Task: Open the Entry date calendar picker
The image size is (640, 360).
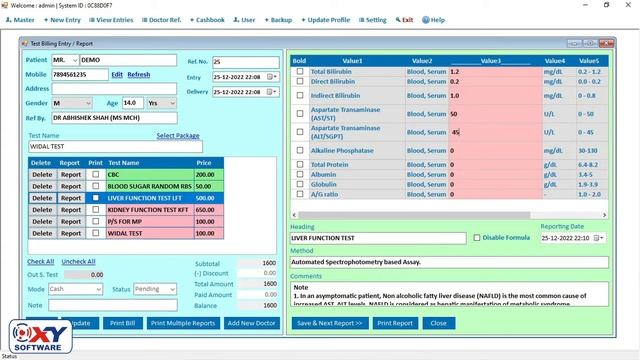Action: point(272,77)
